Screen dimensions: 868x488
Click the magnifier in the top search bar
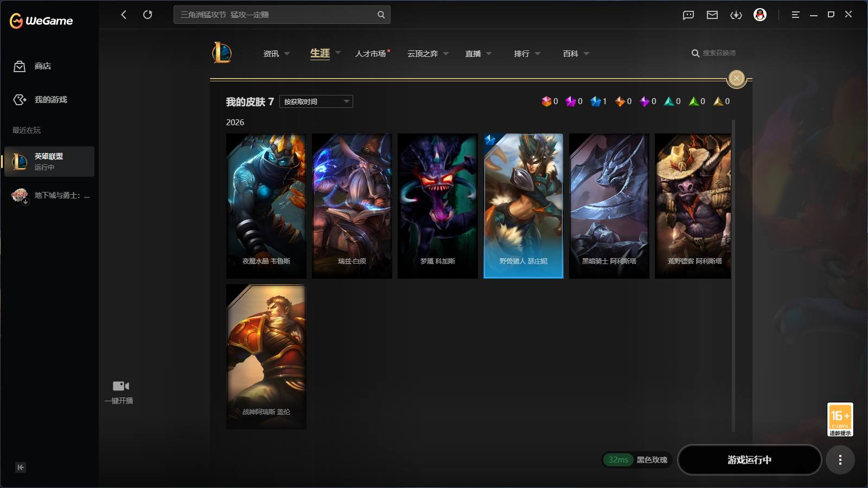pos(381,15)
